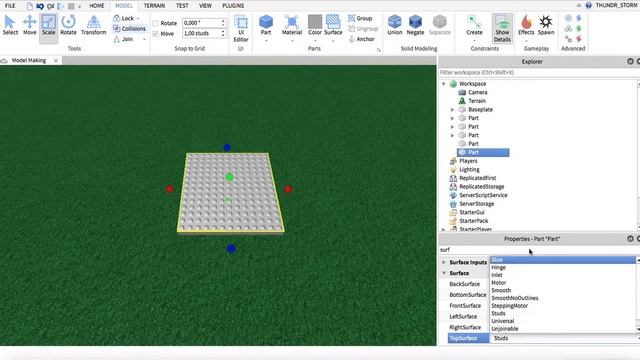Choose the Move tool
Screen dimensions: 640x360
pos(29,25)
